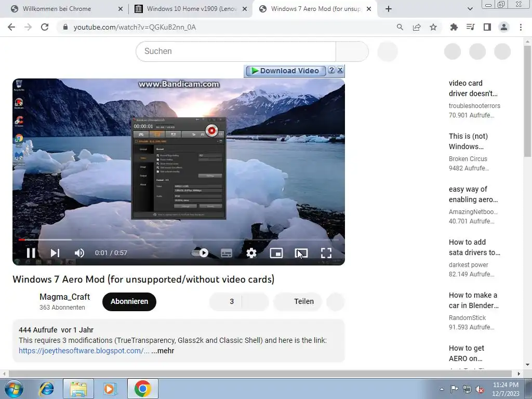Open the Chrome profile avatar
The image size is (532, 399).
coord(504,27)
